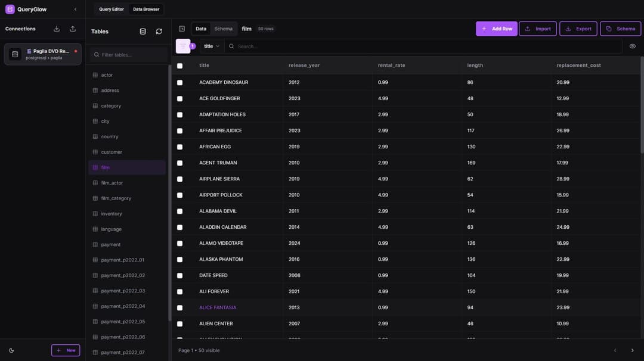Viewport: 644px width, 361px height.
Task: Select the Schema tab
Action: 224,29
